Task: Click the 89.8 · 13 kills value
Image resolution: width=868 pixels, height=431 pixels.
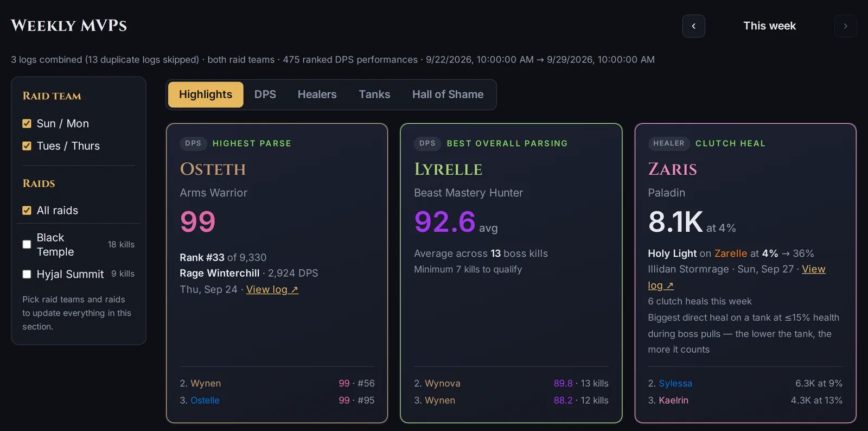Action: pyautogui.click(x=581, y=383)
